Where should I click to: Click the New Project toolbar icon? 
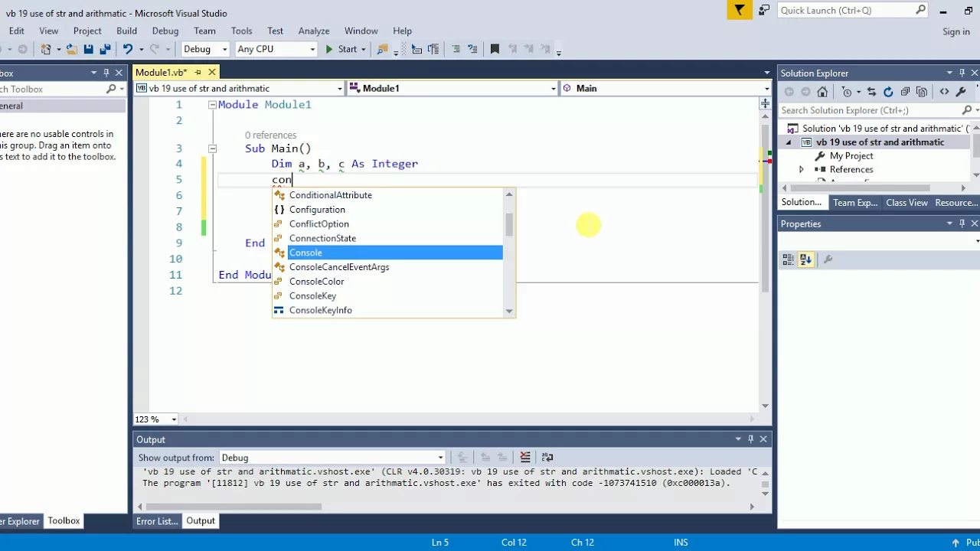46,49
